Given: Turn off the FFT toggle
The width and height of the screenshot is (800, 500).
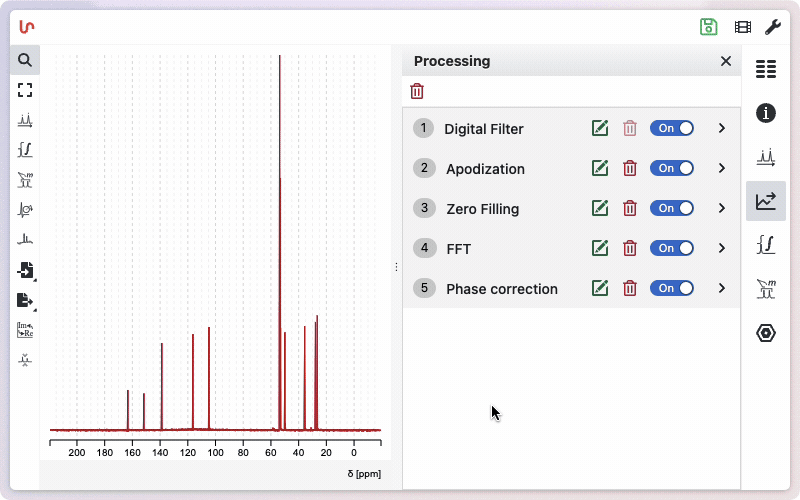Looking at the screenshot, I should (671, 248).
